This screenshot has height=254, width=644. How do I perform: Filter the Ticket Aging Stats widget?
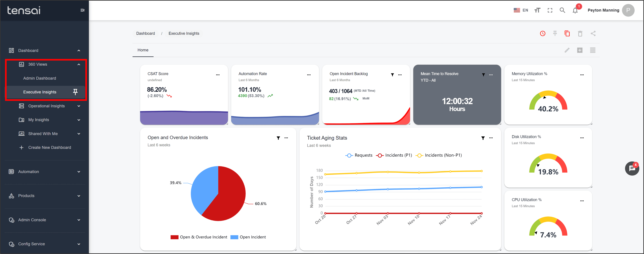click(x=483, y=138)
